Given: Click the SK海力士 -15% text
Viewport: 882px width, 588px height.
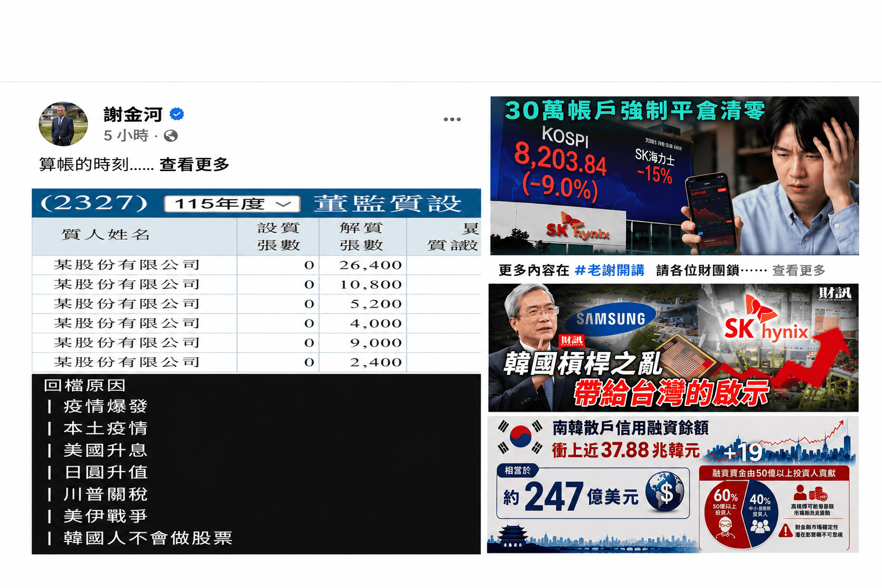Looking at the screenshot, I should click(655, 167).
